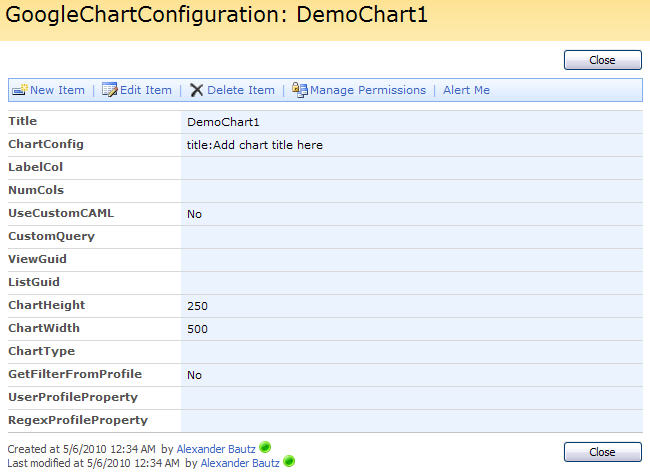The image size is (650, 472).
Task: Click the Edit Item pencil icon
Action: (x=109, y=90)
